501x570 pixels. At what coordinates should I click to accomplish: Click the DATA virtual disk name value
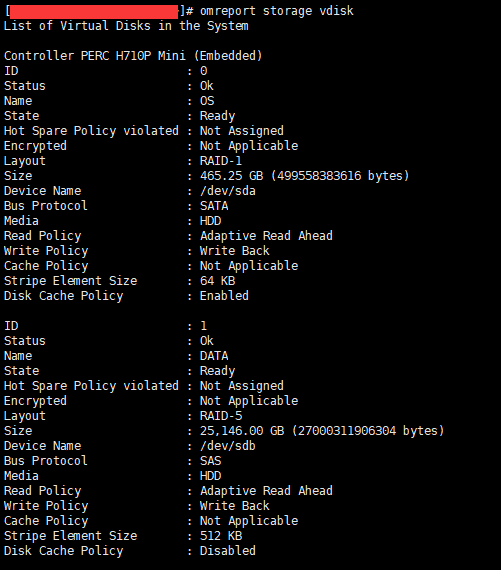tap(214, 356)
